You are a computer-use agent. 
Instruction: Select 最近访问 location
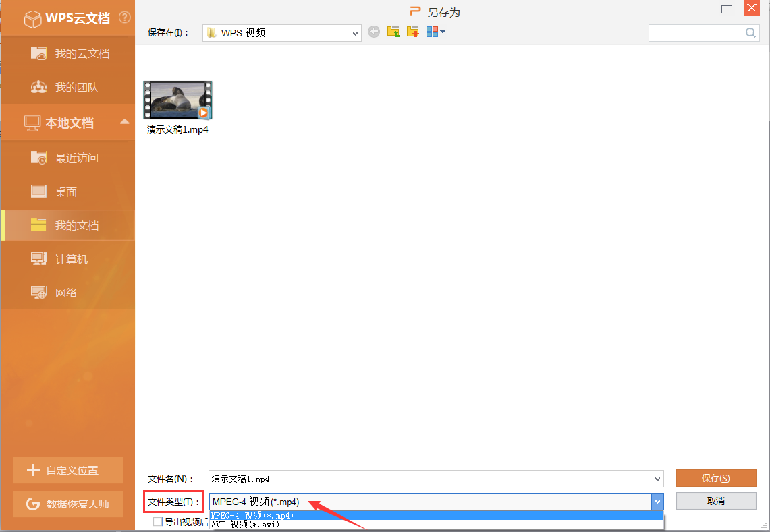pos(69,158)
